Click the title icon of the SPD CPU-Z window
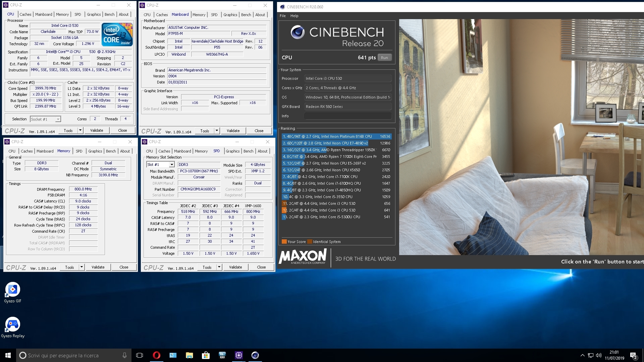The height and width of the screenshot is (362, 644). [x=145, y=142]
